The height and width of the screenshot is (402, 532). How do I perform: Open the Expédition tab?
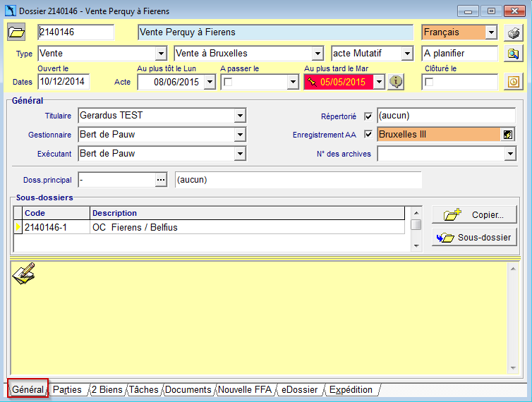(351, 389)
